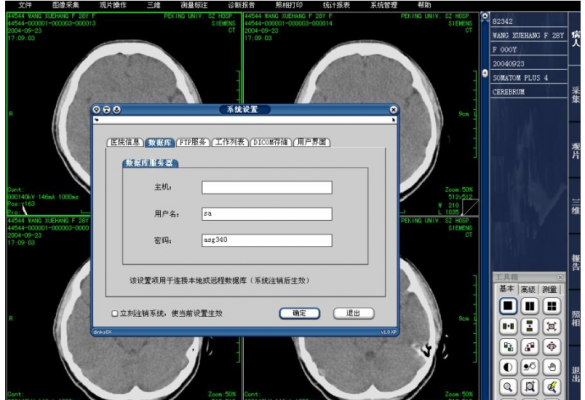Open the 病人 sidebar panel tab
585x400 pixels.
tap(576, 39)
